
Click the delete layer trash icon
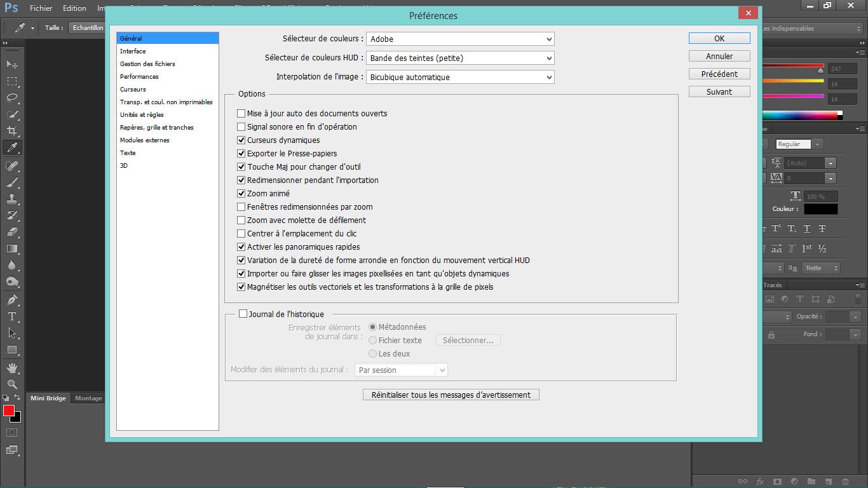pyautogui.click(x=845, y=482)
